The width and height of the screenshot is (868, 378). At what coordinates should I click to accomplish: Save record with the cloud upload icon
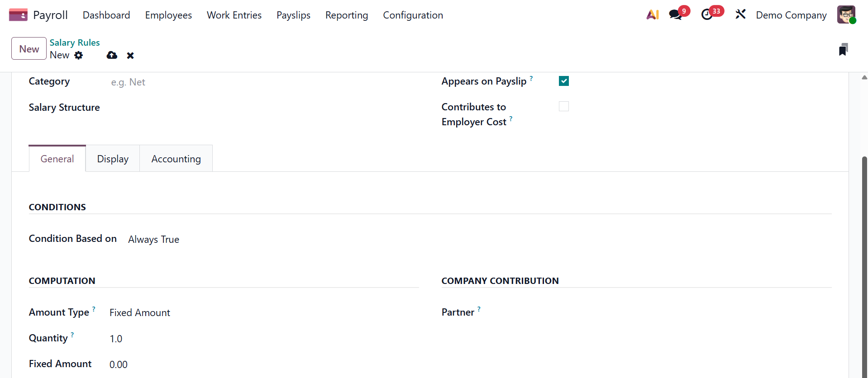tap(112, 55)
